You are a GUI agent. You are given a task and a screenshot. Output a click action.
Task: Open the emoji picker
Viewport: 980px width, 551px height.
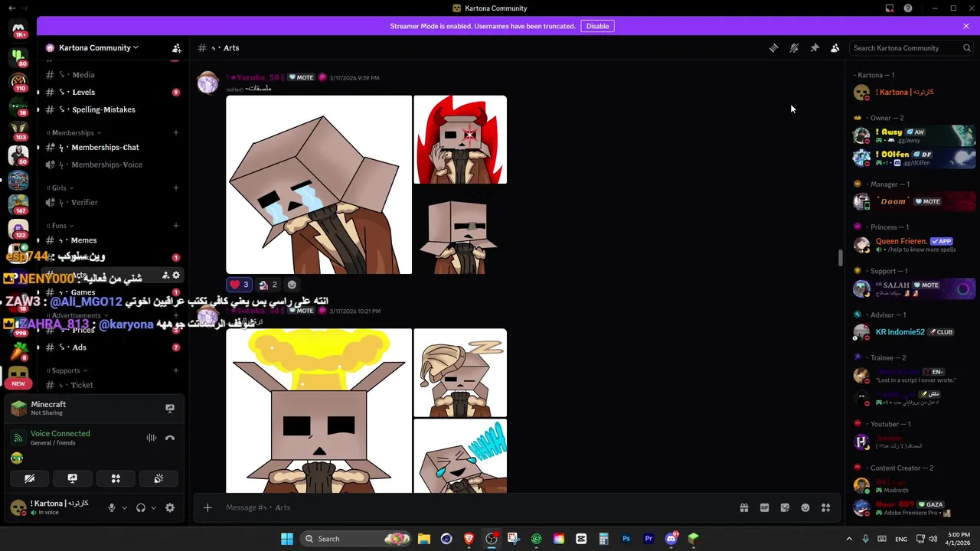tap(805, 507)
